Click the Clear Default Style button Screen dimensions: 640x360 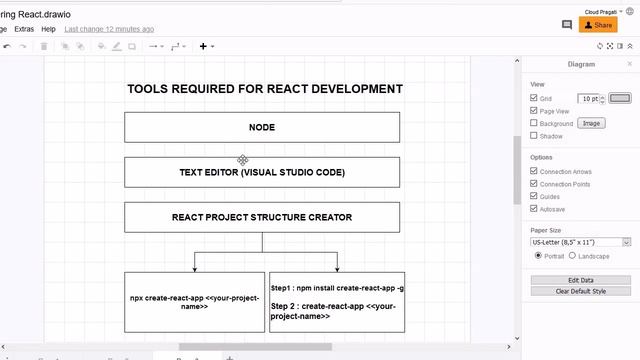tap(580, 291)
